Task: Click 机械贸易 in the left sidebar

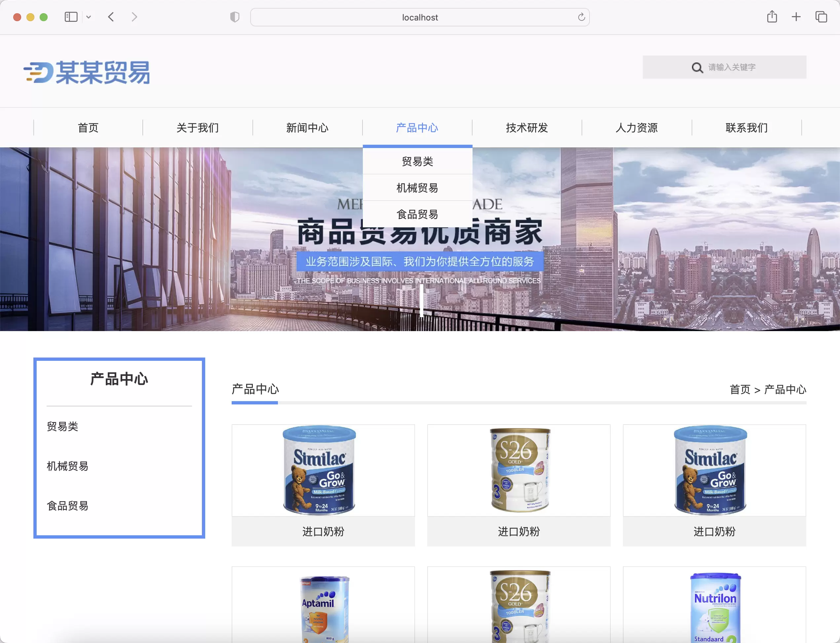Action: pos(68,466)
